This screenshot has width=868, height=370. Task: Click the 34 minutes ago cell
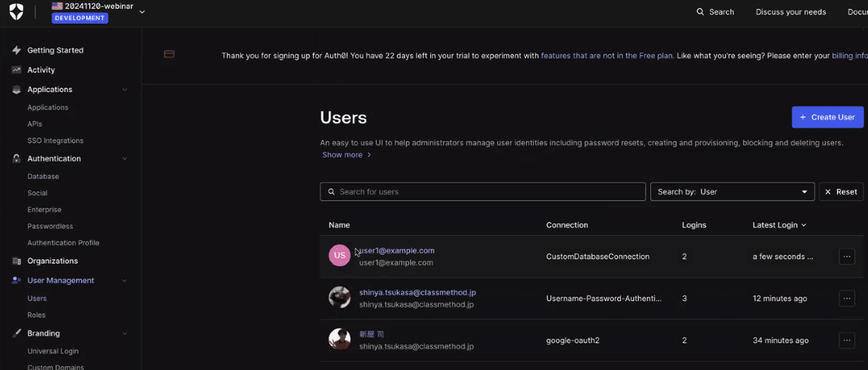click(x=782, y=340)
